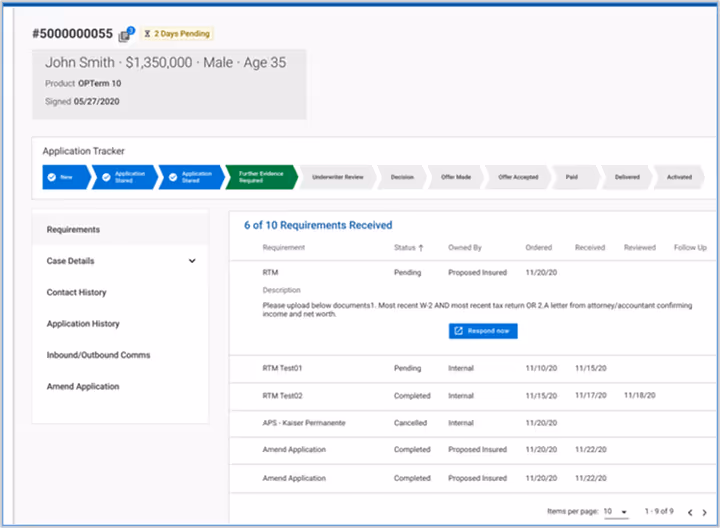Click the signed date 05/27/2020

pyautogui.click(x=96, y=101)
